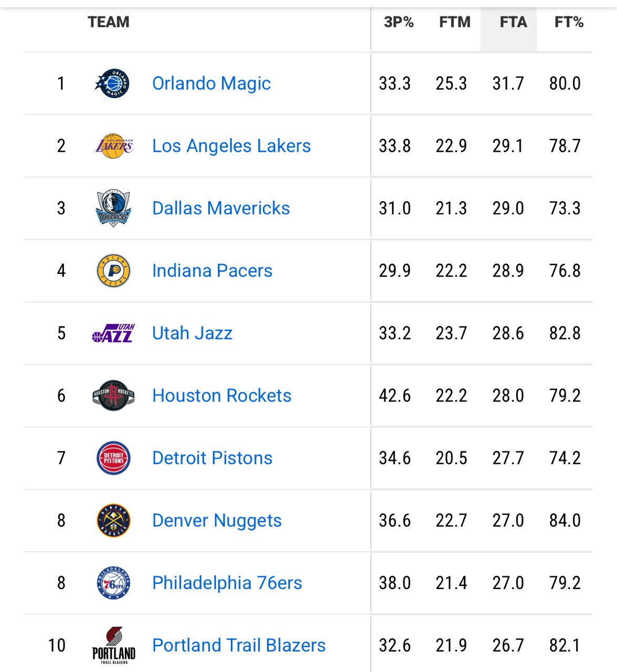This screenshot has height=672, width=617.
Task: Click the Los Angeles Lakers logo
Action: pos(113,145)
